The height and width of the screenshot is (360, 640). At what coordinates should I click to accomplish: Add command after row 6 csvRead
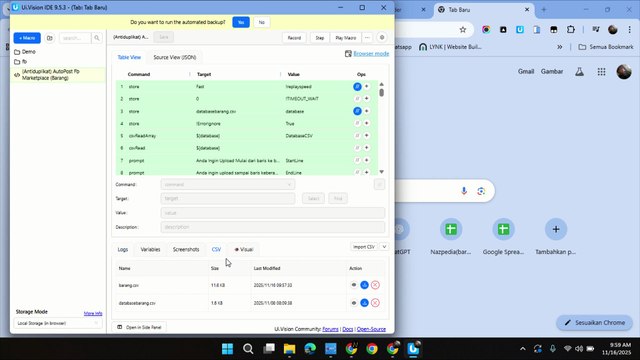[x=367, y=148]
